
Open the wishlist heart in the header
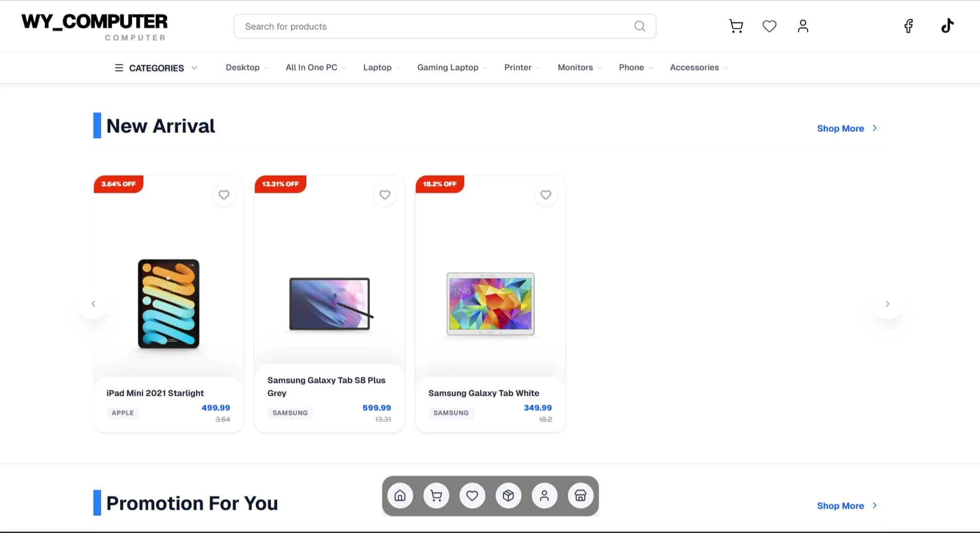point(769,26)
